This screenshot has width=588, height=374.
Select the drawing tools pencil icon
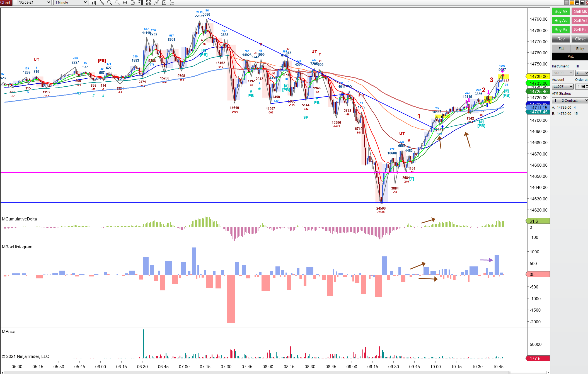tap(102, 3)
